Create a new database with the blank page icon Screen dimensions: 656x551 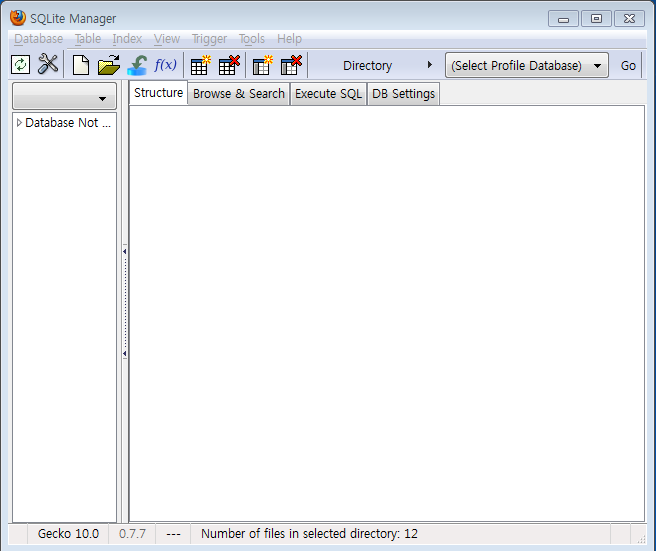point(81,65)
